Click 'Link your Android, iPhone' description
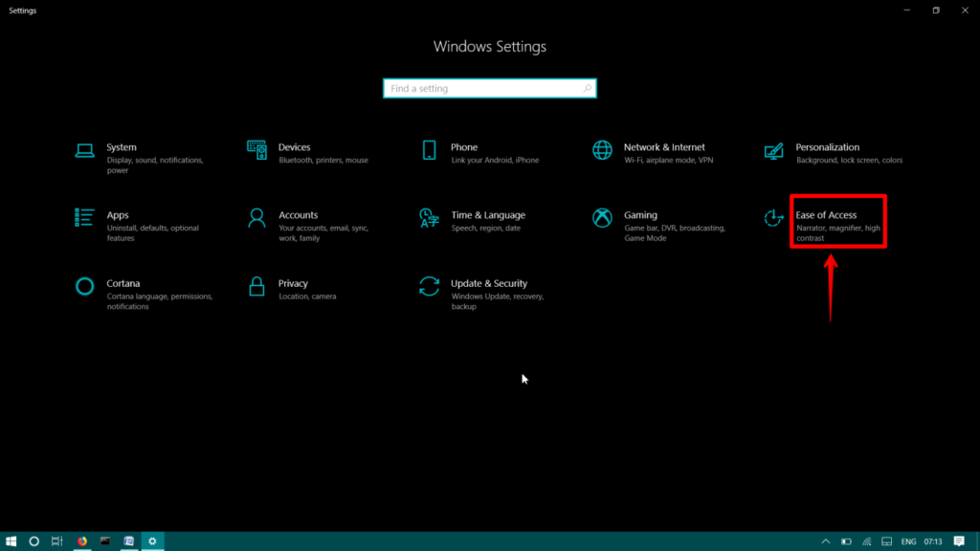This screenshot has height=551, width=980. [495, 160]
